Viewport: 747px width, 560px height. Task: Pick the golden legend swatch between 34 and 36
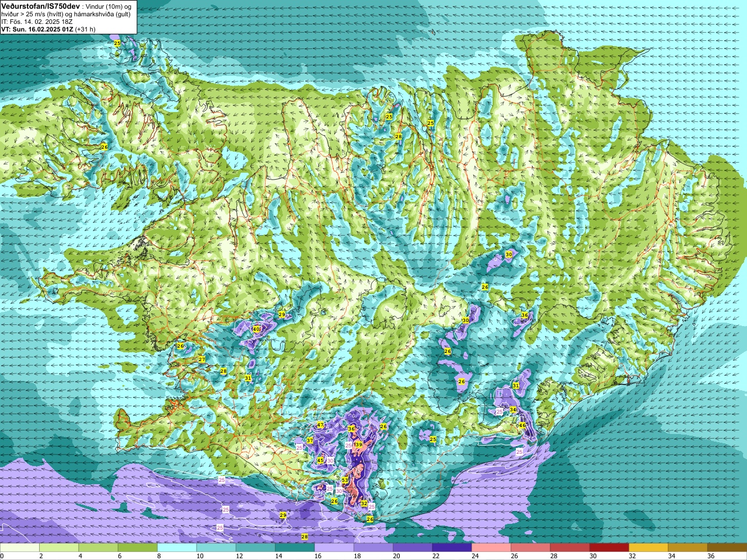(688, 548)
